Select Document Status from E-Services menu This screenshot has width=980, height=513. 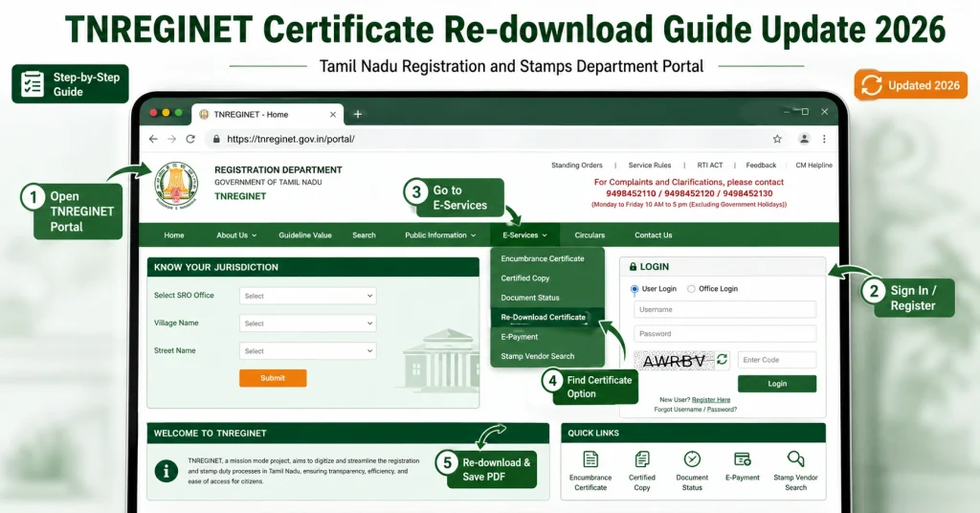coord(547,298)
